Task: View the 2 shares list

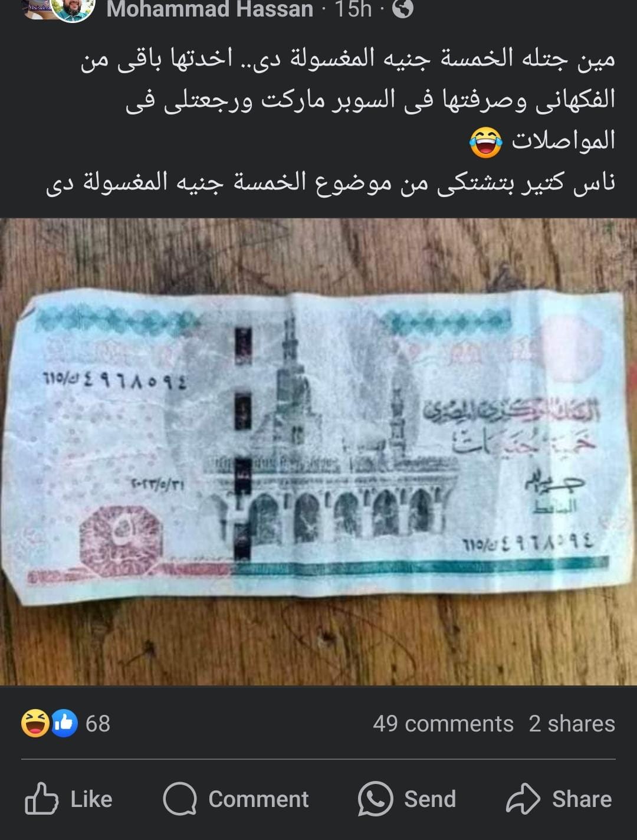Action: click(x=572, y=724)
